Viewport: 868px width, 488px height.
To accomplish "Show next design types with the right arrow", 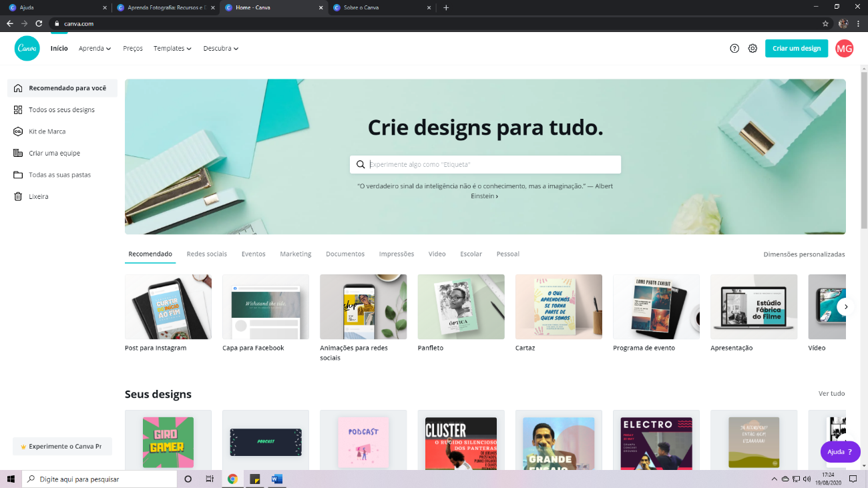I will (845, 307).
